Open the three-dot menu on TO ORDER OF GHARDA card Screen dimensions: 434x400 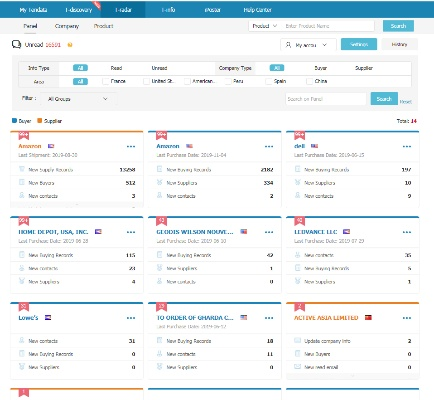click(x=269, y=318)
